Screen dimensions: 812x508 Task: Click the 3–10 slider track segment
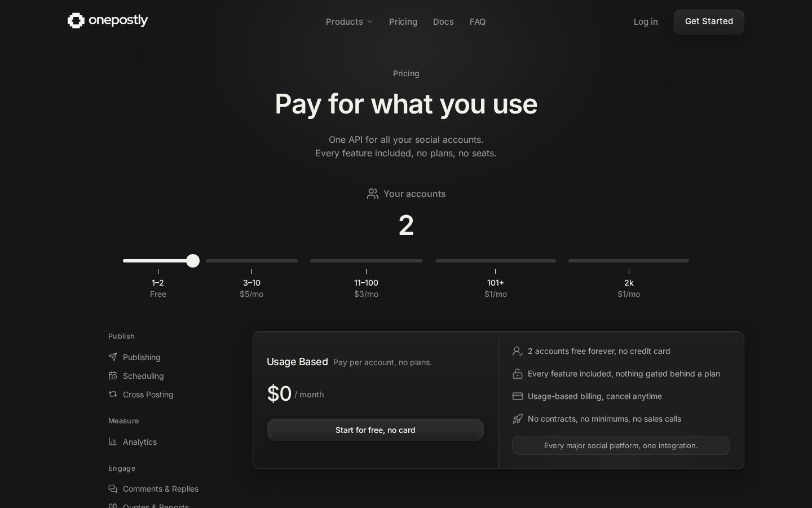[x=251, y=261]
